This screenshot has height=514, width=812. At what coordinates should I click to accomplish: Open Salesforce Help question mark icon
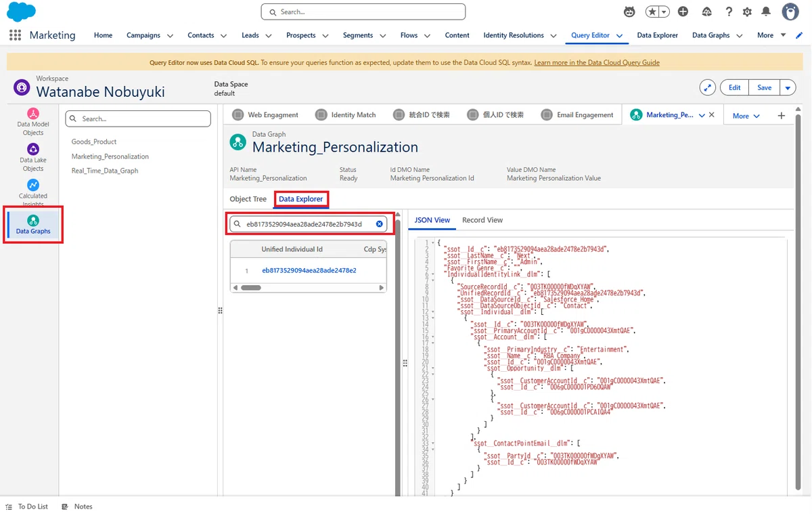click(729, 12)
